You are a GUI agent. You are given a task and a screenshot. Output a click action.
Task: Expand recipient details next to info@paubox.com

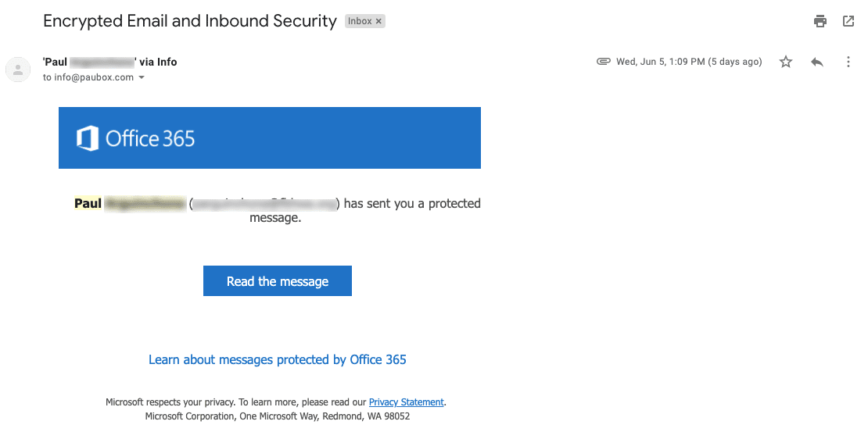click(142, 78)
